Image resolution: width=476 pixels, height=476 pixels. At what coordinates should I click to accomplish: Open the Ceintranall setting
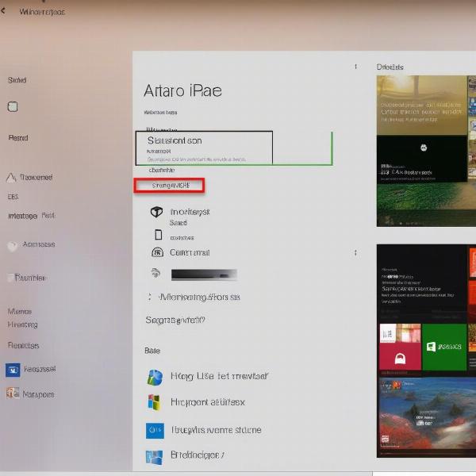[190, 252]
